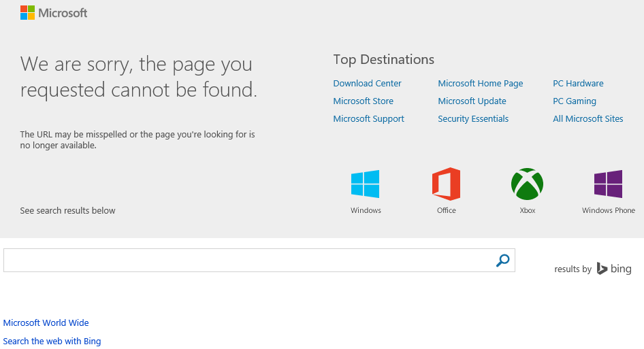Click the Office label under logo

[x=446, y=210]
